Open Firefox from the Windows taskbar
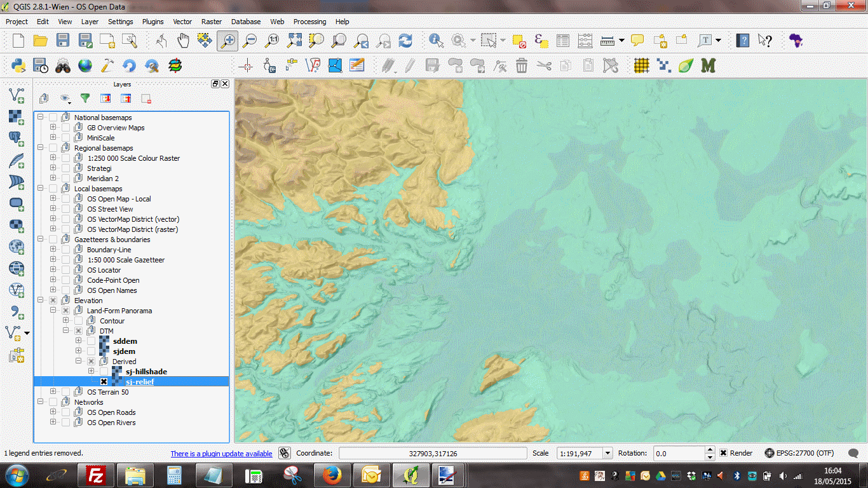 (332, 475)
